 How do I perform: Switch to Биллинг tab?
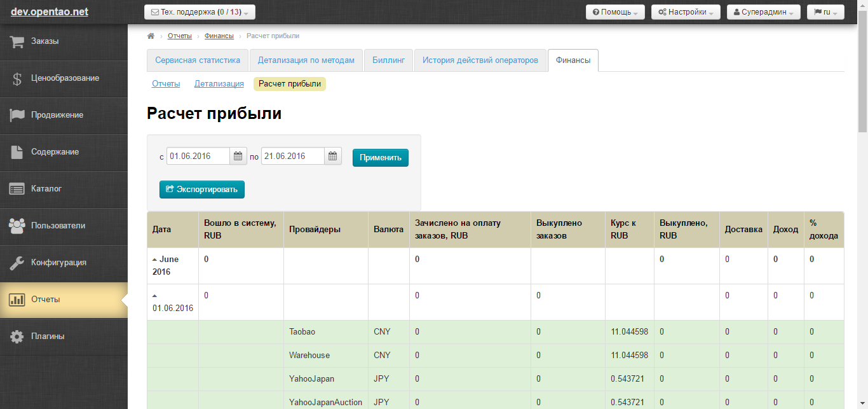[388, 60]
